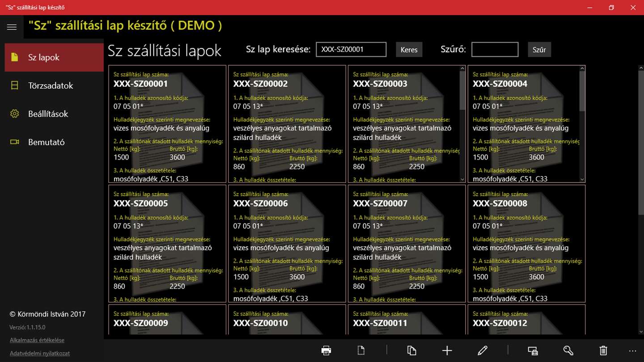The height and width of the screenshot is (362, 644).
Task: Click scroll-down arrow in XXX-SZ00004 card
Action: click(x=582, y=179)
